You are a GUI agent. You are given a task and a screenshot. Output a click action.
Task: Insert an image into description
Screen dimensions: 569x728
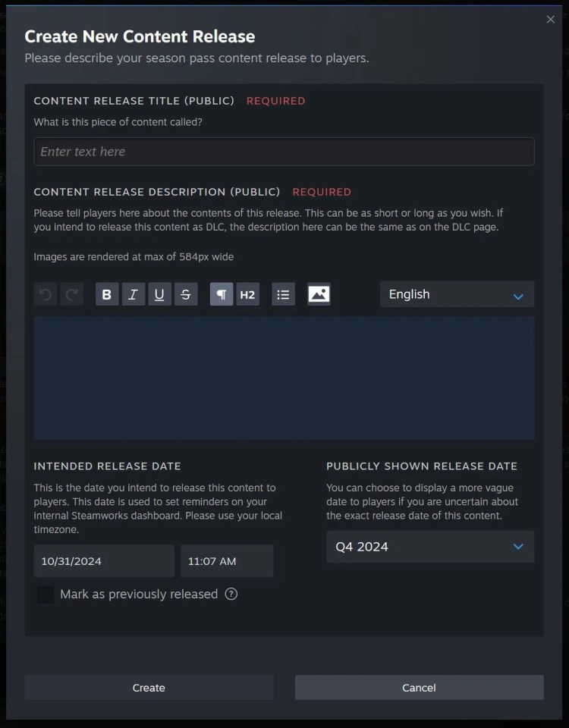(319, 294)
